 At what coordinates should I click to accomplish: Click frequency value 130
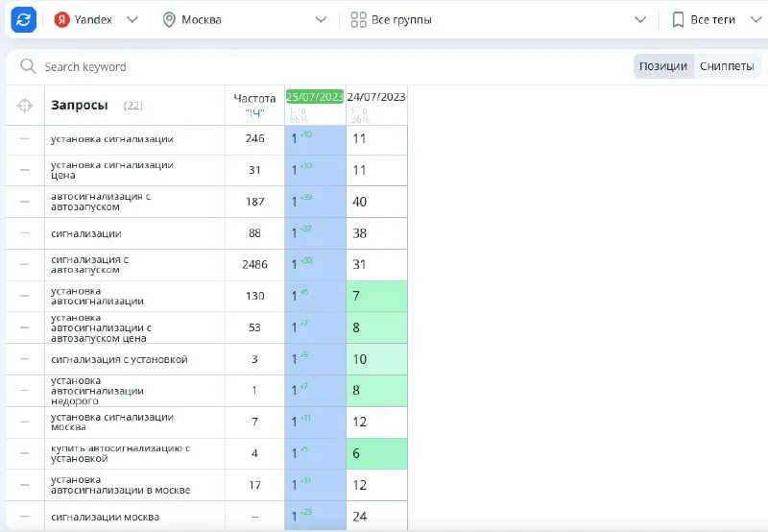coord(254,296)
